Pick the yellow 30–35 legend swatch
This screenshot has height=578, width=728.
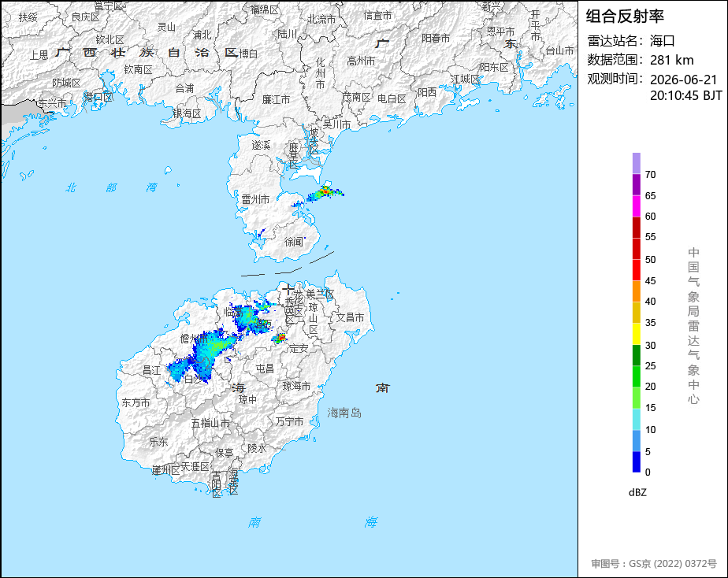pyautogui.click(x=637, y=334)
